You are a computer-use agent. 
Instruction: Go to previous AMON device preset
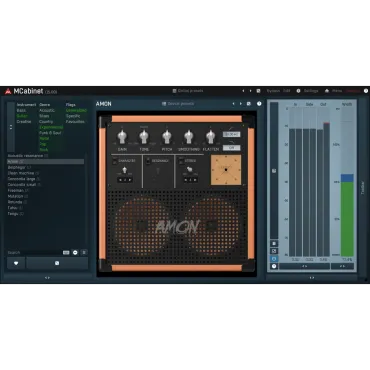click(x=233, y=104)
